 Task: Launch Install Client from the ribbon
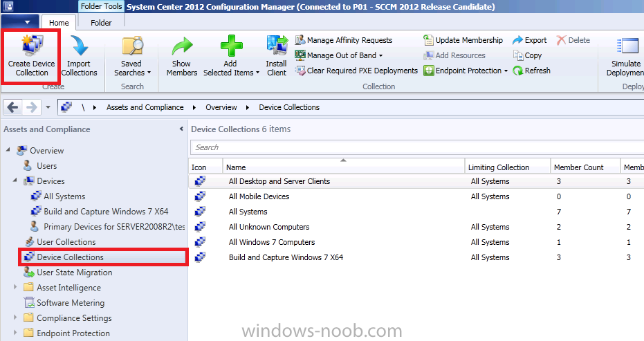tap(277, 56)
